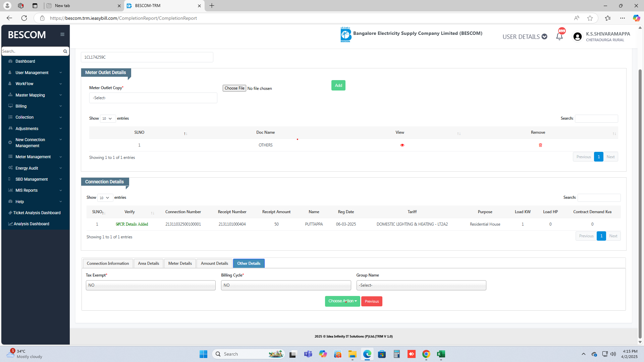Open Windows Start menu
Viewport: 644px width, 362px height.
tap(203, 354)
